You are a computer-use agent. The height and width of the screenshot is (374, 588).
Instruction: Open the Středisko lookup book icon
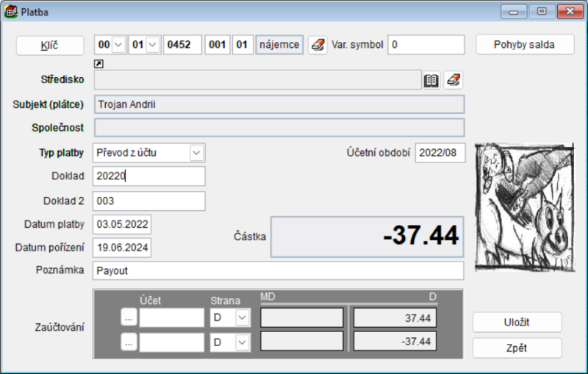tap(432, 80)
